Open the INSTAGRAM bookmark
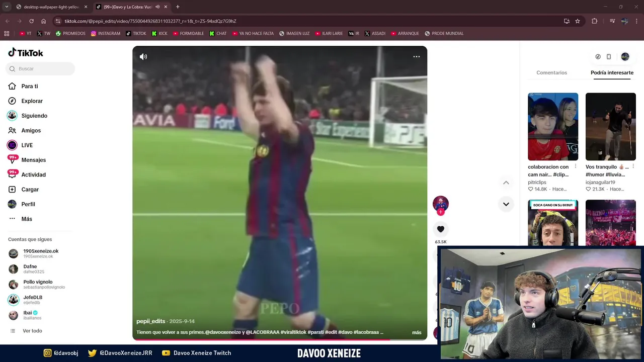The image size is (644, 362). click(x=106, y=34)
